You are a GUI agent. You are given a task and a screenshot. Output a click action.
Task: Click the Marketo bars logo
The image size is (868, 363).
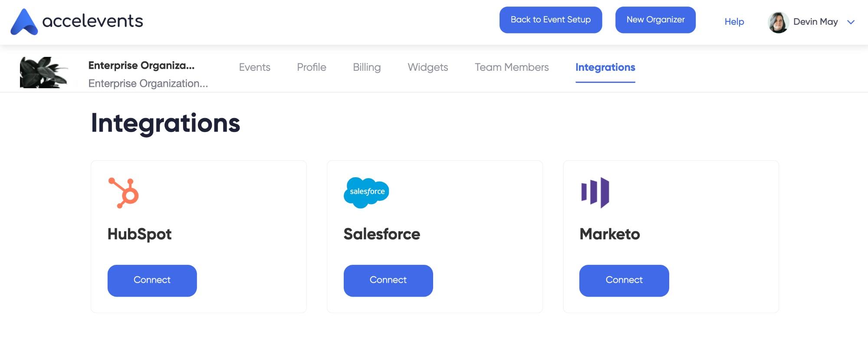[x=595, y=192]
